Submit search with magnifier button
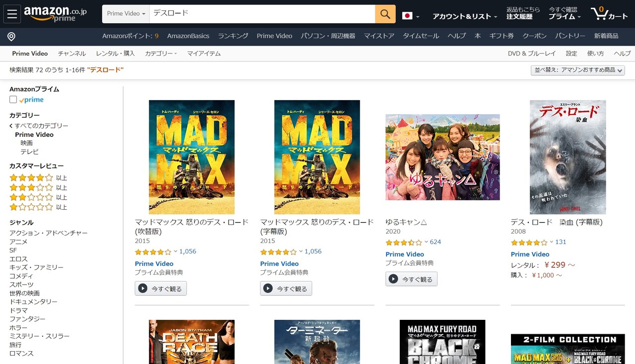 385,14
